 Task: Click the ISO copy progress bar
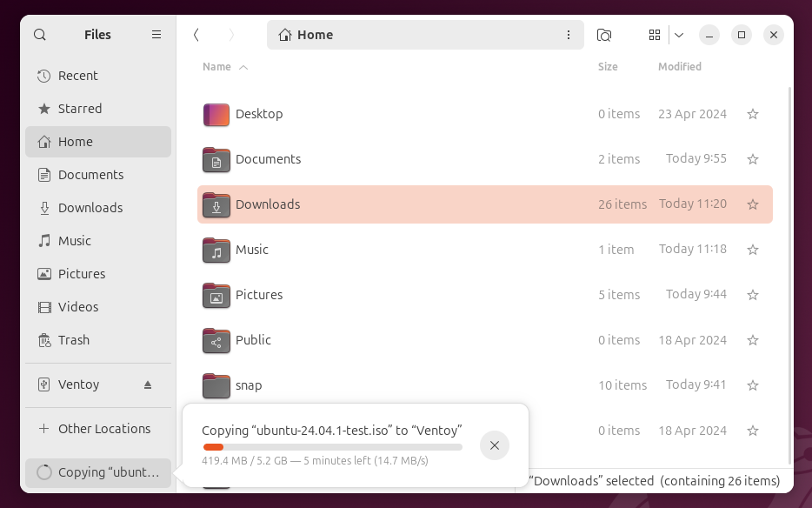tap(332, 447)
